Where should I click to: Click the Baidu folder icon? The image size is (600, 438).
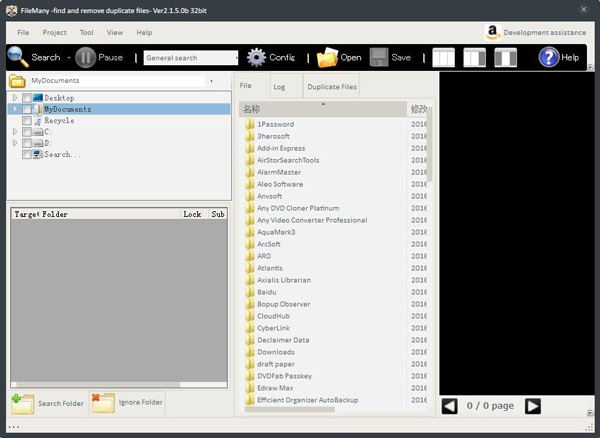click(x=249, y=292)
